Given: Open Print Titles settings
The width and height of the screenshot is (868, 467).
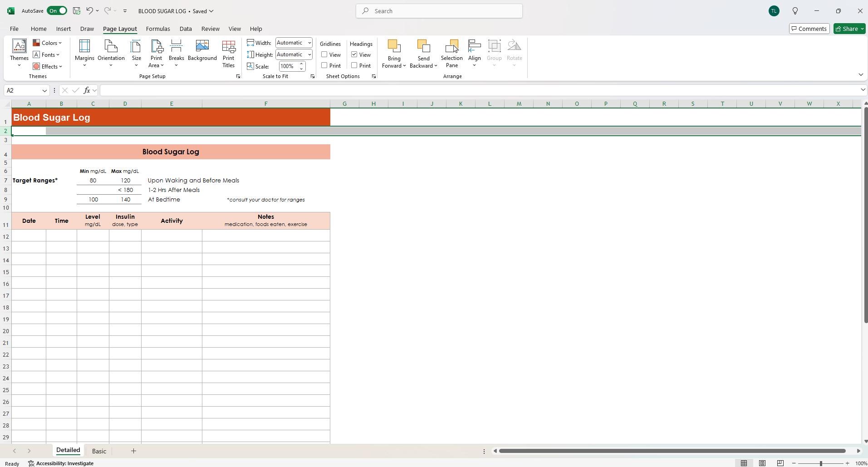Looking at the screenshot, I should tap(228, 53).
